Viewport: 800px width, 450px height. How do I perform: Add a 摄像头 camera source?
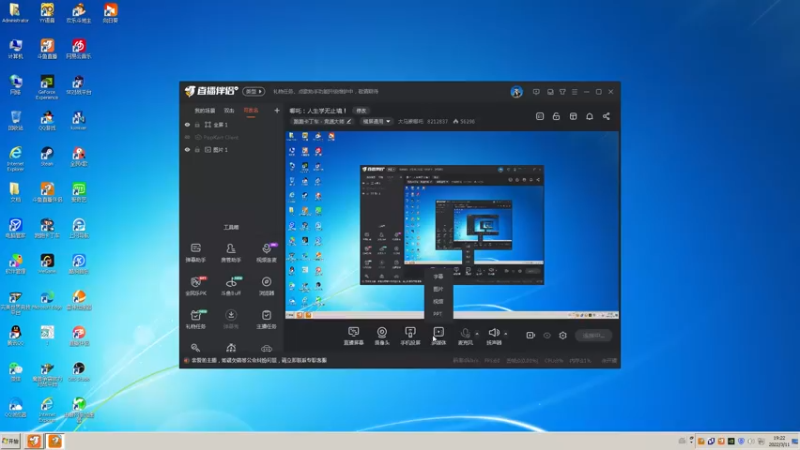(x=382, y=336)
